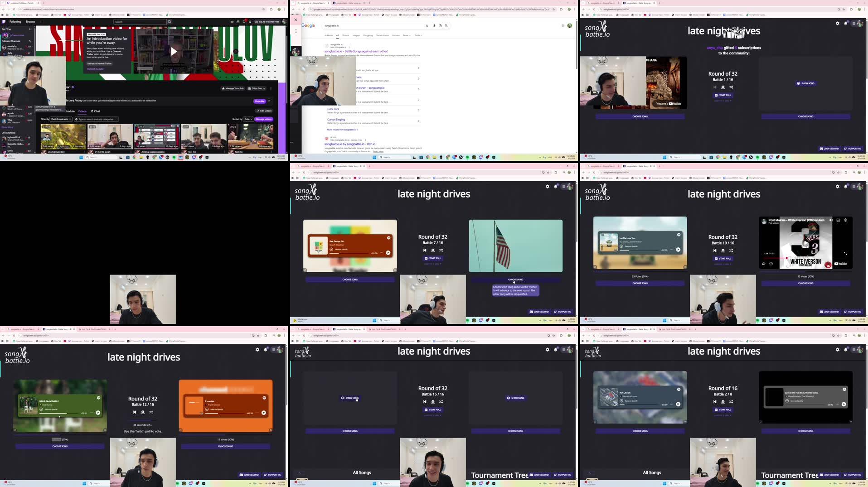Open the Date sort dropdown on Twitch videos
The image size is (868, 487).
tap(247, 119)
